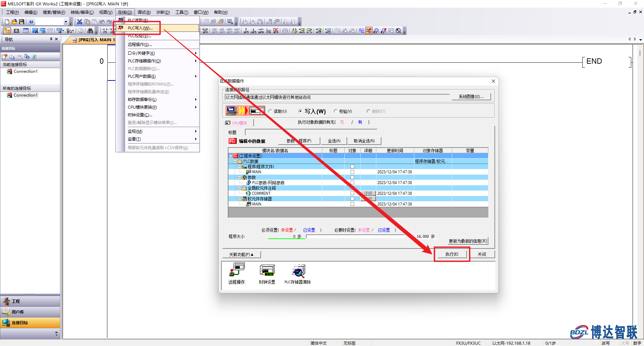Select Connection1 under 当前连接目标
This screenshot has width=644, height=346.
point(25,71)
